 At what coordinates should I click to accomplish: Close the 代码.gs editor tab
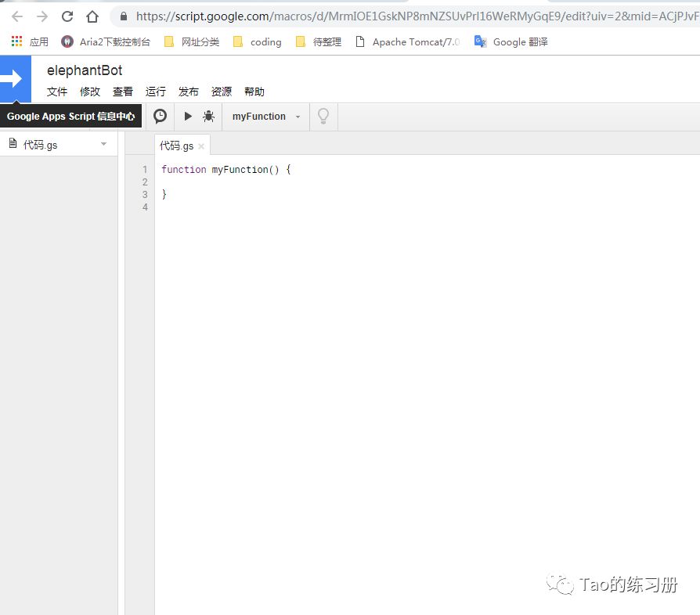201,146
